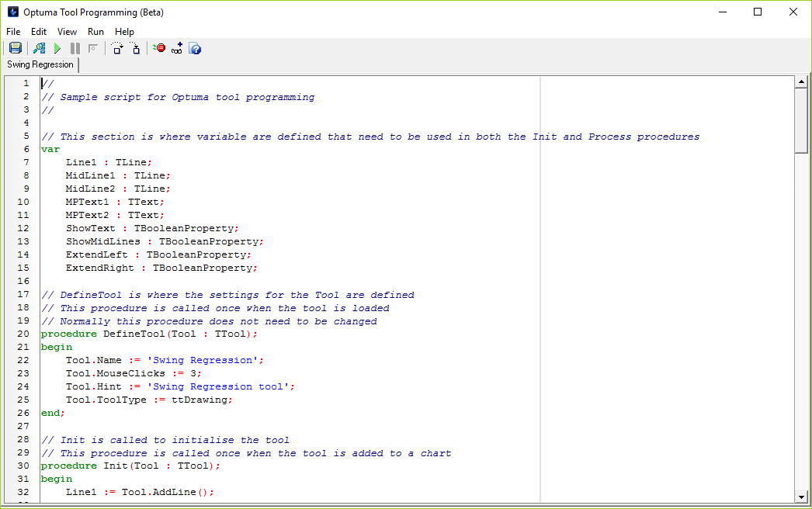Click 'MPText2 : TText;' on line 11
The width and height of the screenshot is (812, 509).
coord(115,215)
